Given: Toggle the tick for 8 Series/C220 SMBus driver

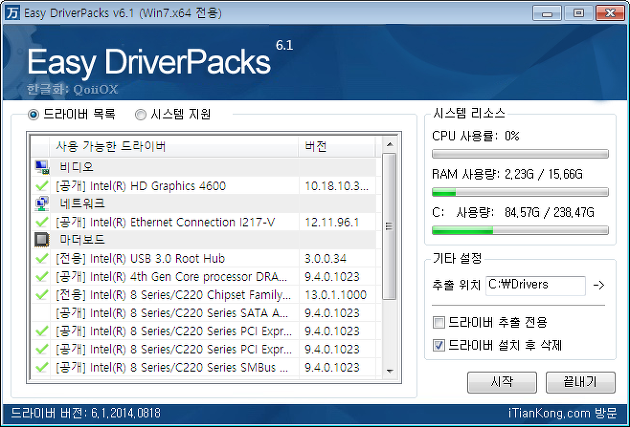Looking at the screenshot, I should point(42,367).
